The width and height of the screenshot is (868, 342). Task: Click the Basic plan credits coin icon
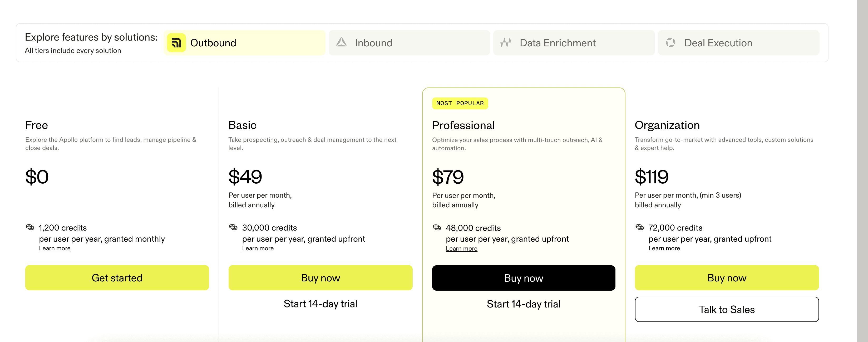233,227
